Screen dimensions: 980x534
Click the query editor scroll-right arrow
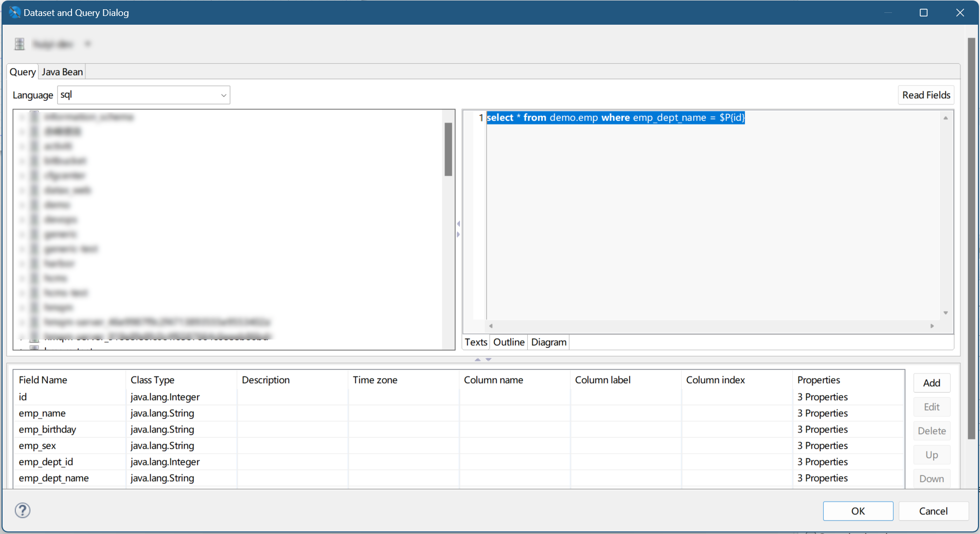click(x=932, y=326)
